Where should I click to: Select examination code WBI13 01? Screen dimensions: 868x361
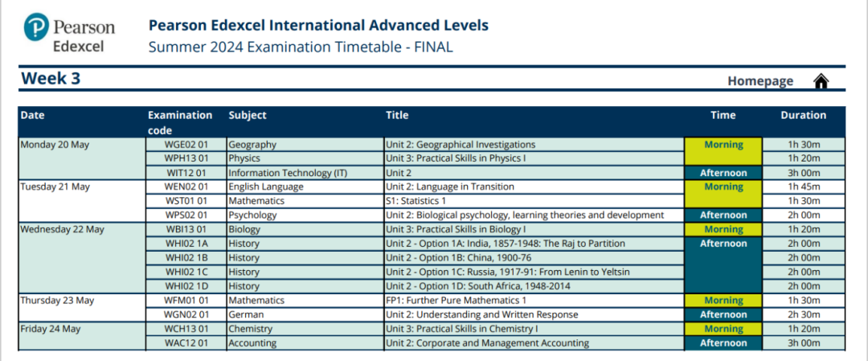click(186, 229)
